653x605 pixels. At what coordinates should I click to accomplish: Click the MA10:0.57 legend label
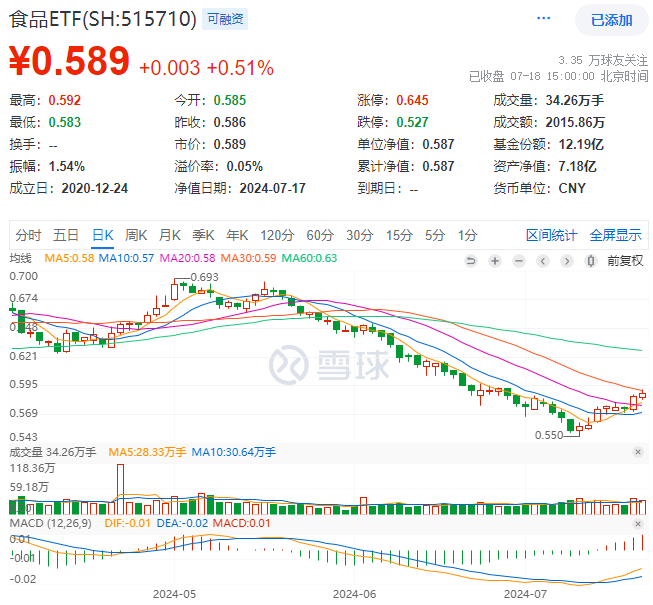126,258
